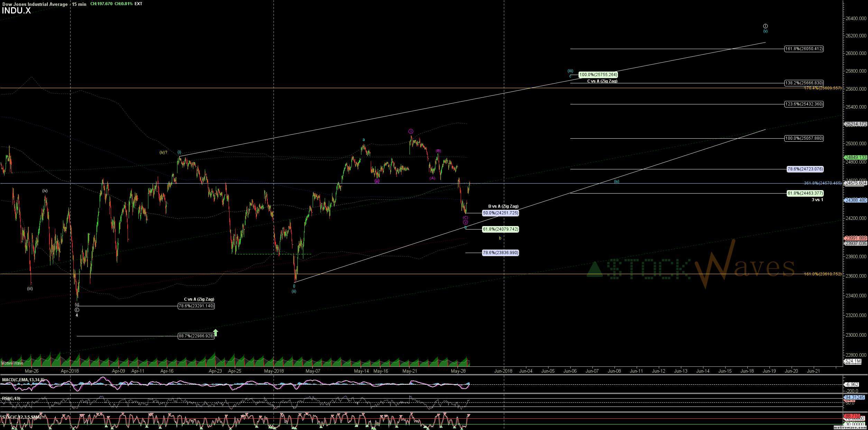Click the 23000.000 price scale label
The image size is (868, 430).
856,335
